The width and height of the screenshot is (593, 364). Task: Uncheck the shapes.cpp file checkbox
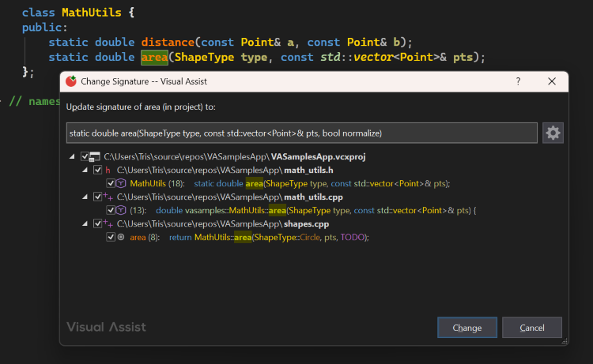[x=97, y=223]
